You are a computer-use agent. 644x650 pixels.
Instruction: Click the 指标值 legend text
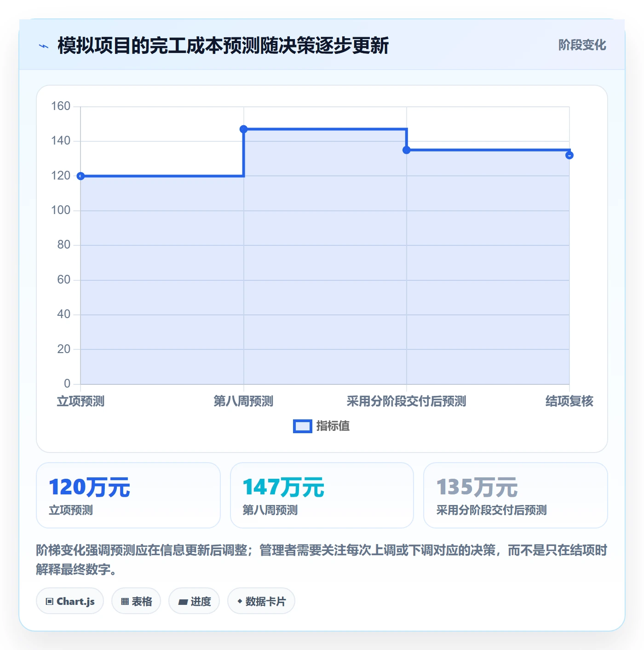click(x=333, y=426)
